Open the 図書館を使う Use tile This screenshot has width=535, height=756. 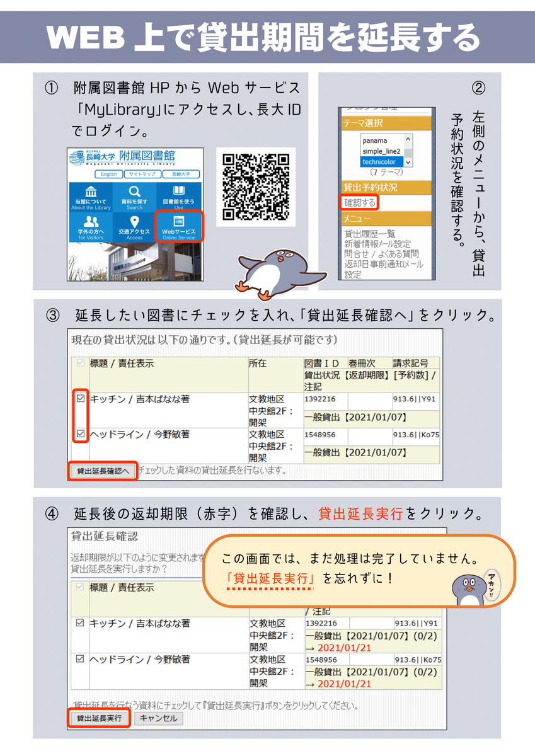[x=179, y=198]
